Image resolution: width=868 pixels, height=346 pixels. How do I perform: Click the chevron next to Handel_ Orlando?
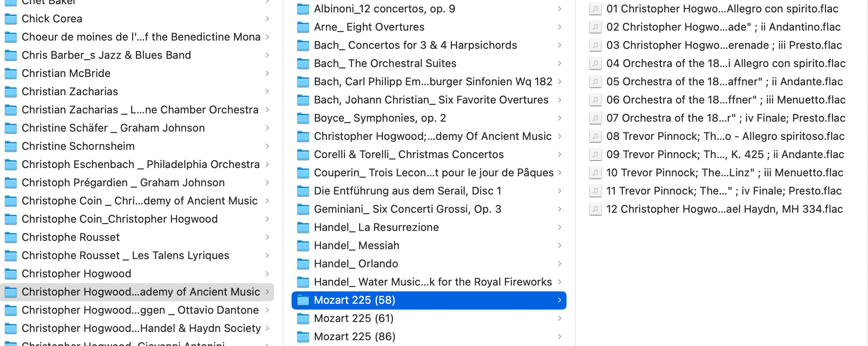pos(559,264)
